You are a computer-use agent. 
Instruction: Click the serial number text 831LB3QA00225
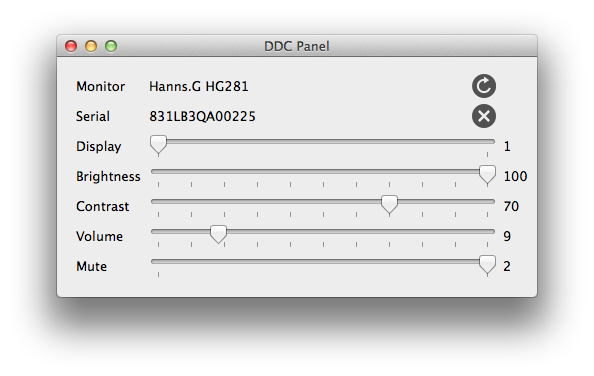pos(202,116)
